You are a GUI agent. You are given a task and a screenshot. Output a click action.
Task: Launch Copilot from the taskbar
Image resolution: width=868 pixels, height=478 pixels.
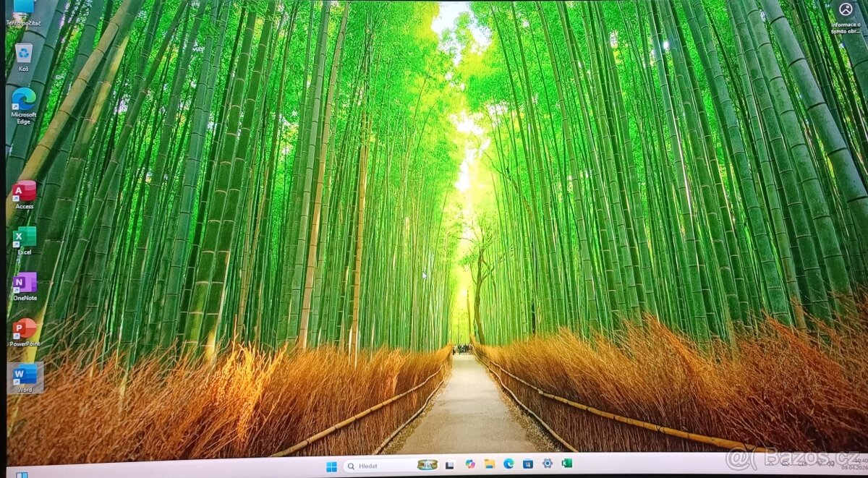[x=470, y=464]
